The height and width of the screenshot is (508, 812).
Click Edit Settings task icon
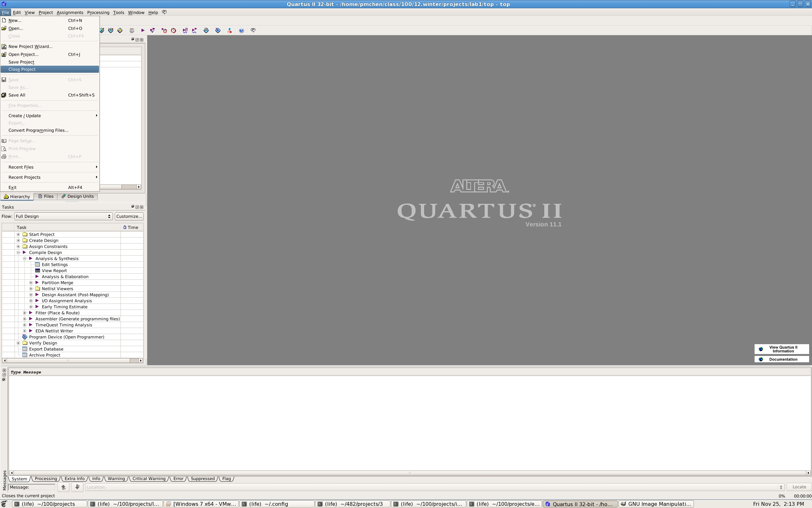tap(37, 264)
